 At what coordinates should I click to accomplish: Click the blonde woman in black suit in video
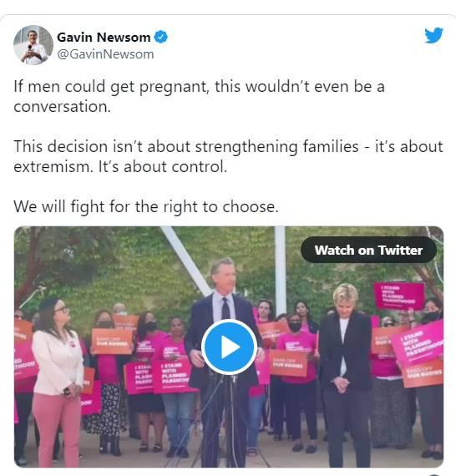(x=346, y=375)
